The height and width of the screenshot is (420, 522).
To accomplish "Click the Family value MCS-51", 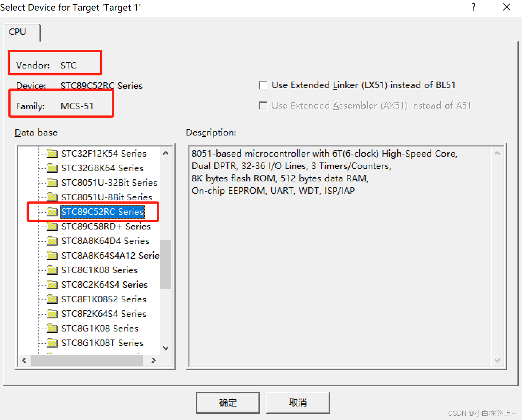I will click(x=77, y=106).
